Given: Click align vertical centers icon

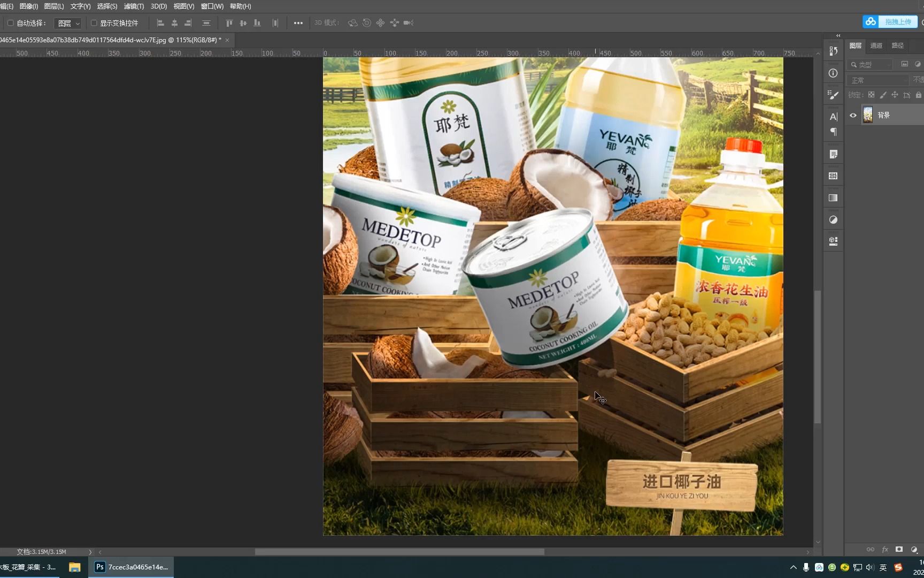Looking at the screenshot, I should (x=243, y=23).
